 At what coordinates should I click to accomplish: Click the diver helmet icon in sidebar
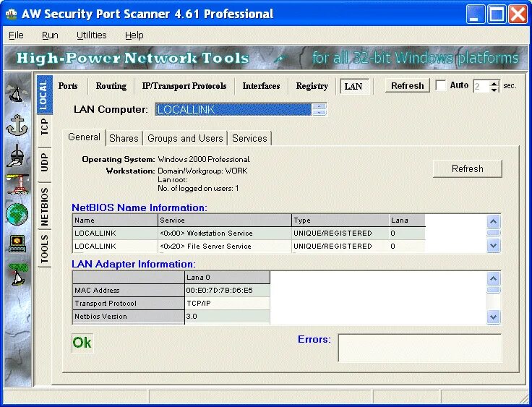point(17,155)
